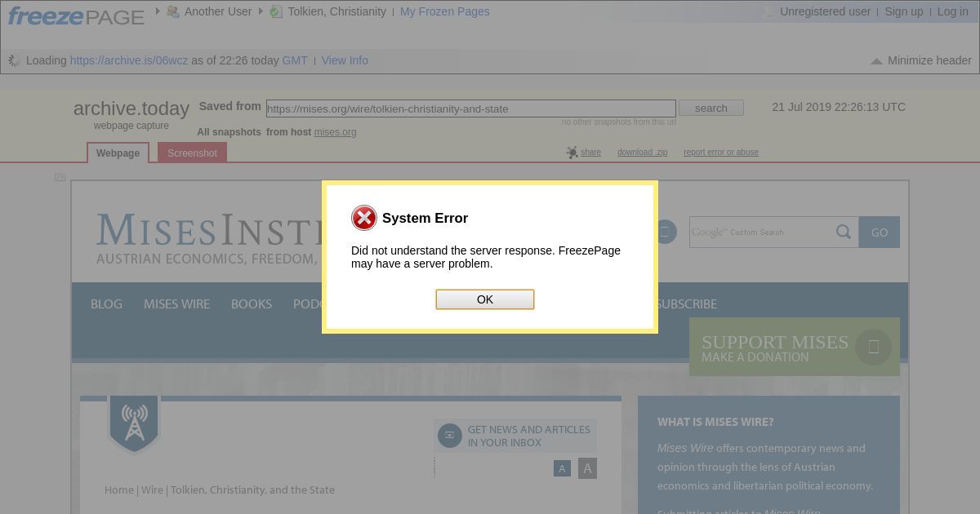
Task: Click the Log in link
Action: pyautogui.click(x=953, y=11)
